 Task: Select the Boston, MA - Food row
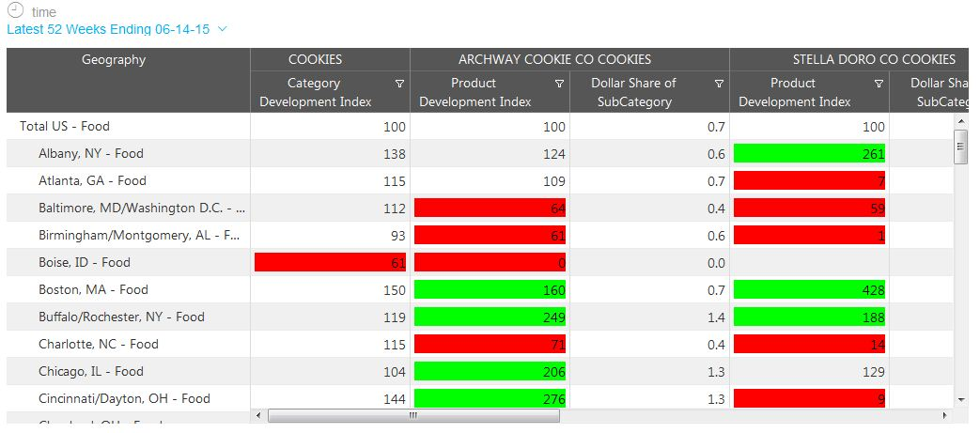tap(93, 289)
